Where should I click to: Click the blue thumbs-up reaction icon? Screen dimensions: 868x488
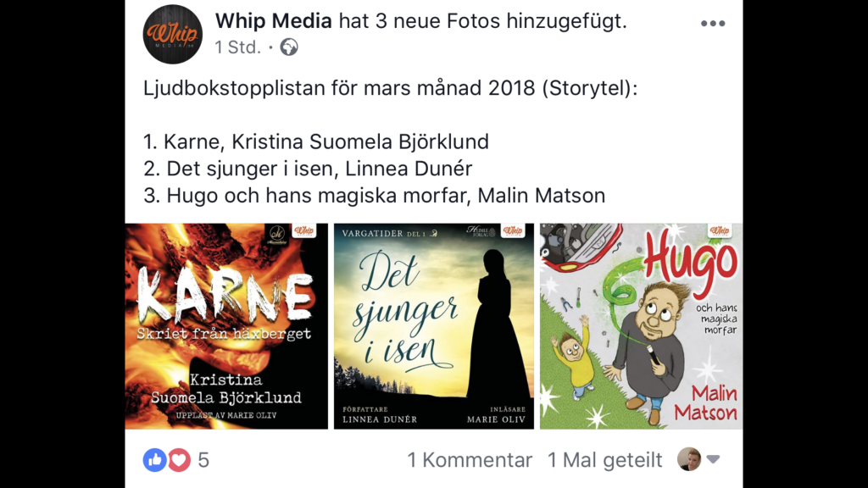click(154, 460)
